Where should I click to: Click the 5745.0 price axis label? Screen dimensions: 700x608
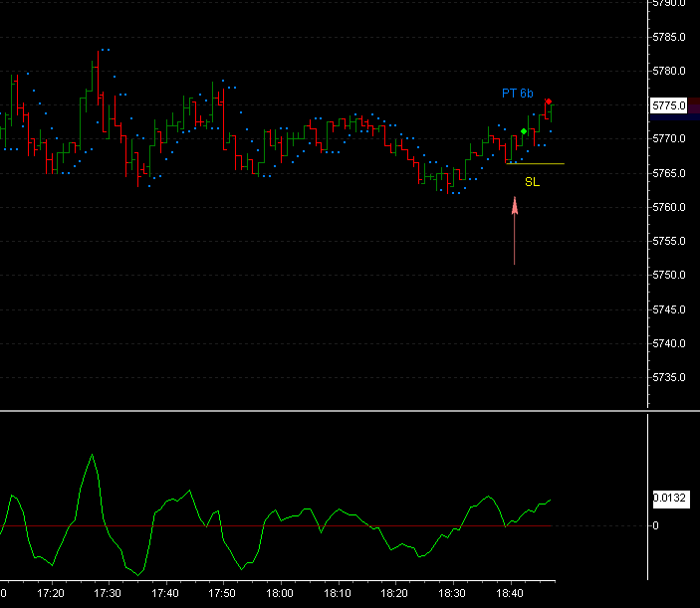[669, 309]
